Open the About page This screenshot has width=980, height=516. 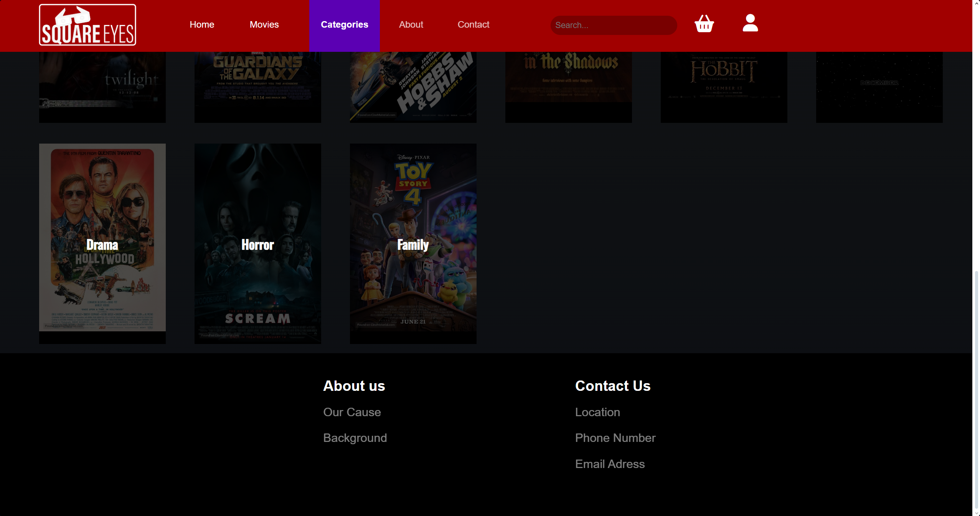(x=411, y=25)
